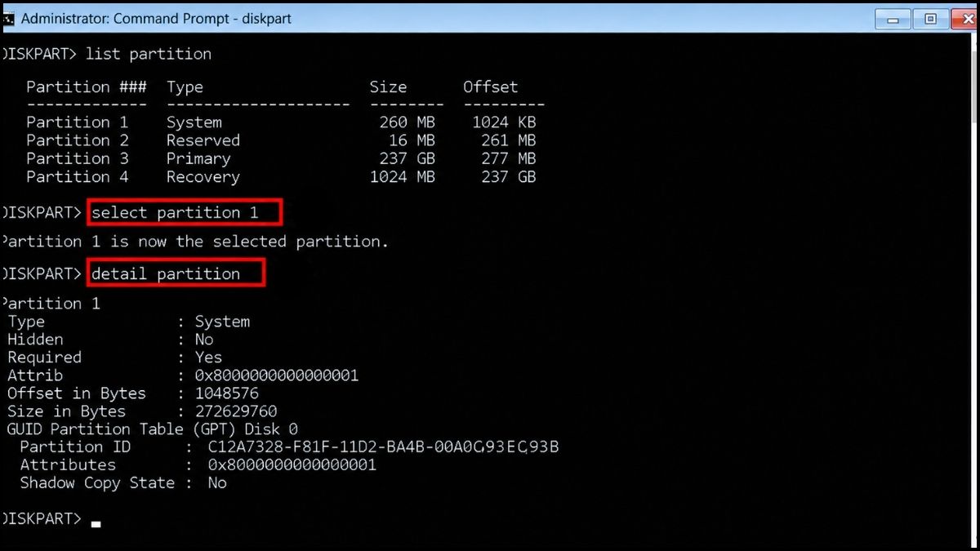
Task: Click the '277 MB' offset value
Action: 509,158
